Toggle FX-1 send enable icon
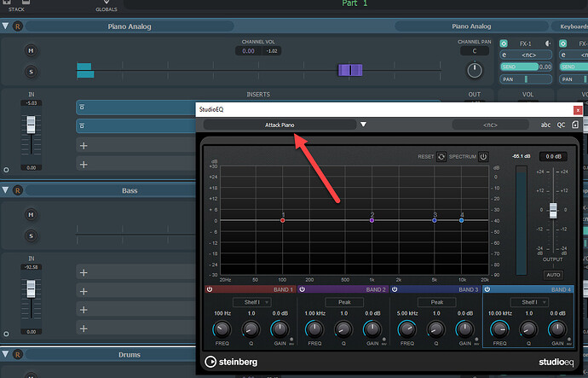This screenshot has height=378, width=588. [x=504, y=44]
